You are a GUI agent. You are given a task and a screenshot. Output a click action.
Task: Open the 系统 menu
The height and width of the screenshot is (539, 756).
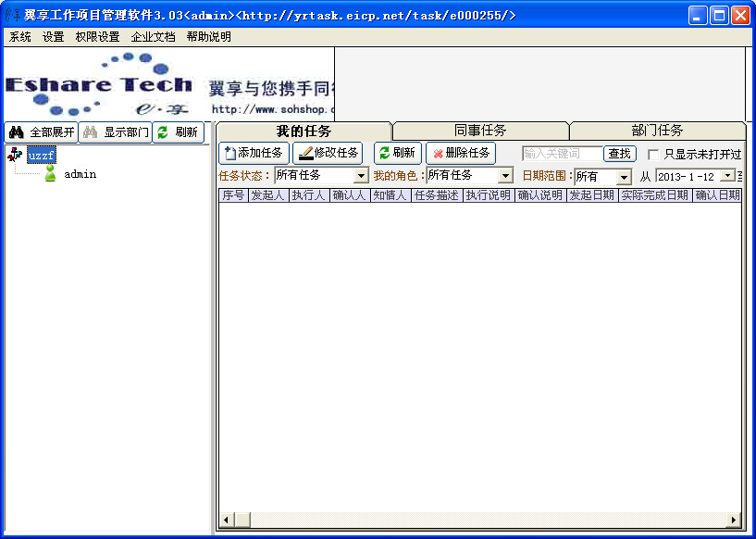point(20,37)
